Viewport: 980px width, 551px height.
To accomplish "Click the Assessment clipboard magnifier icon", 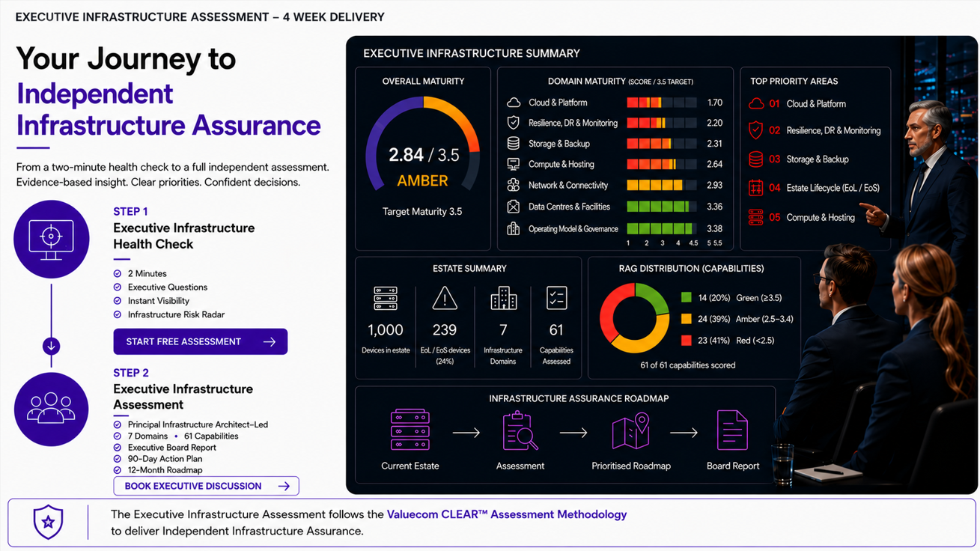I will (x=520, y=430).
